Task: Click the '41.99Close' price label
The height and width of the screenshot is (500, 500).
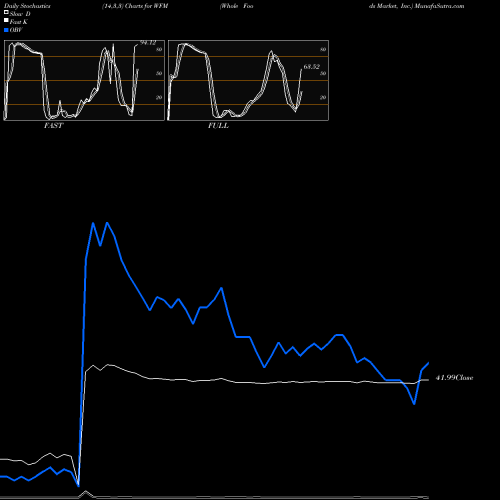Action: [x=454, y=378]
